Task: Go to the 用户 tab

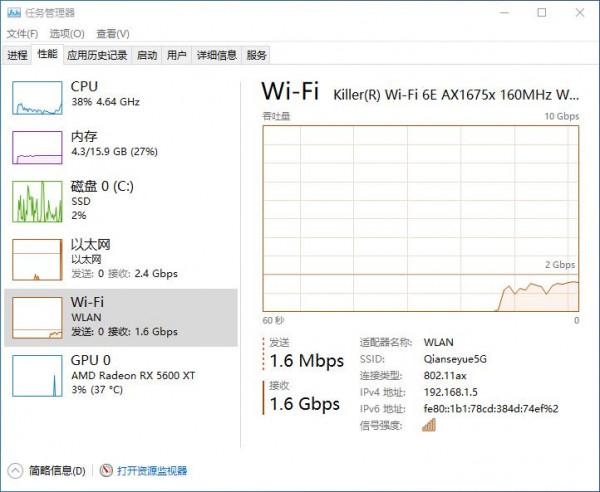Action: click(176, 55)
